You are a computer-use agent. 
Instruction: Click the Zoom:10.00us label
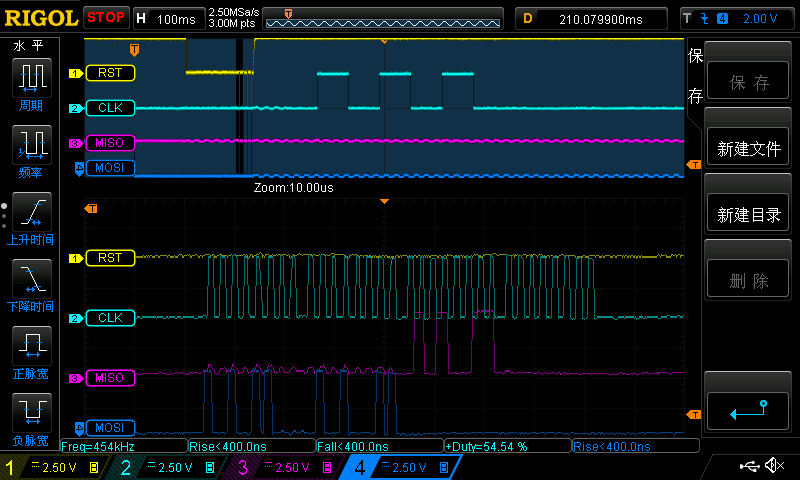click(293, 188)
